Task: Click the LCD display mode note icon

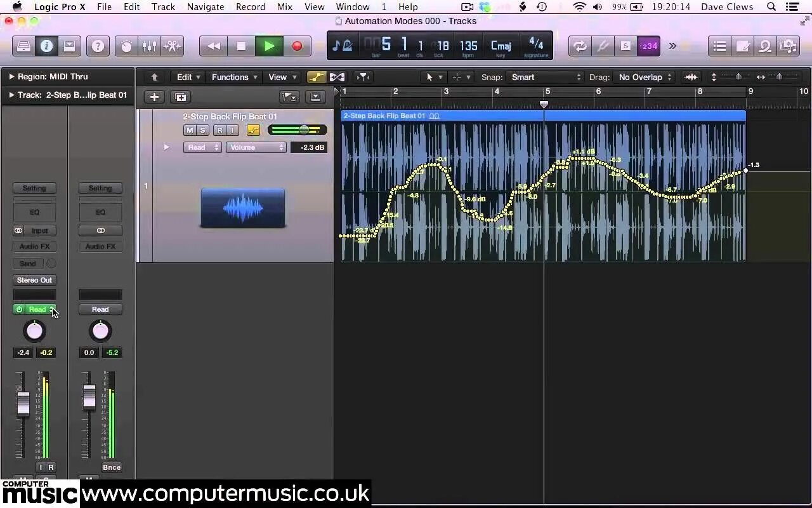Action: point(343,46)
